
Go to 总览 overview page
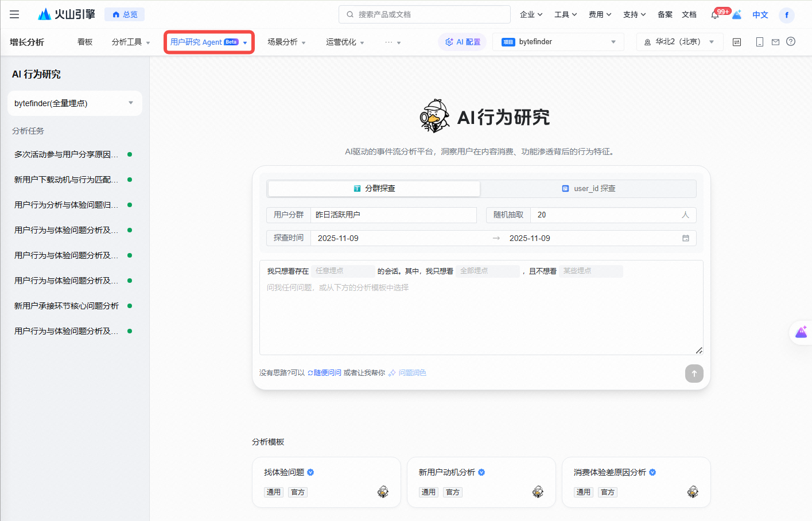click(125, 14)
